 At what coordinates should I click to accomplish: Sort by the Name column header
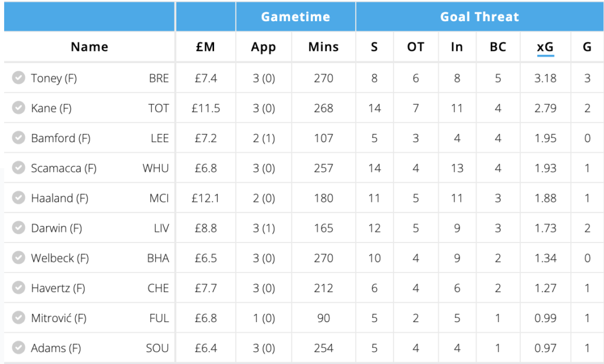pos(89,47)
